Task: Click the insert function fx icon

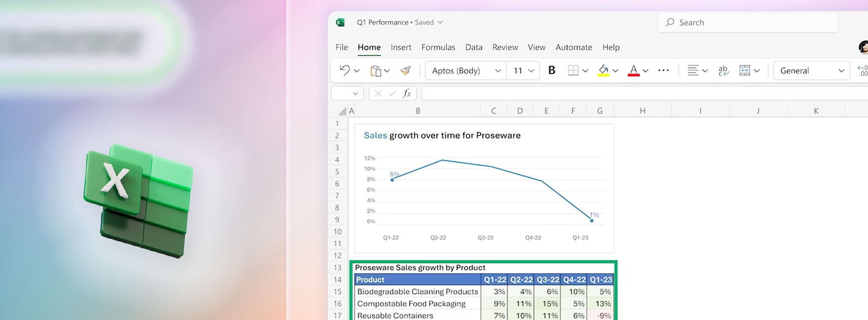Action: click(407, 93)
